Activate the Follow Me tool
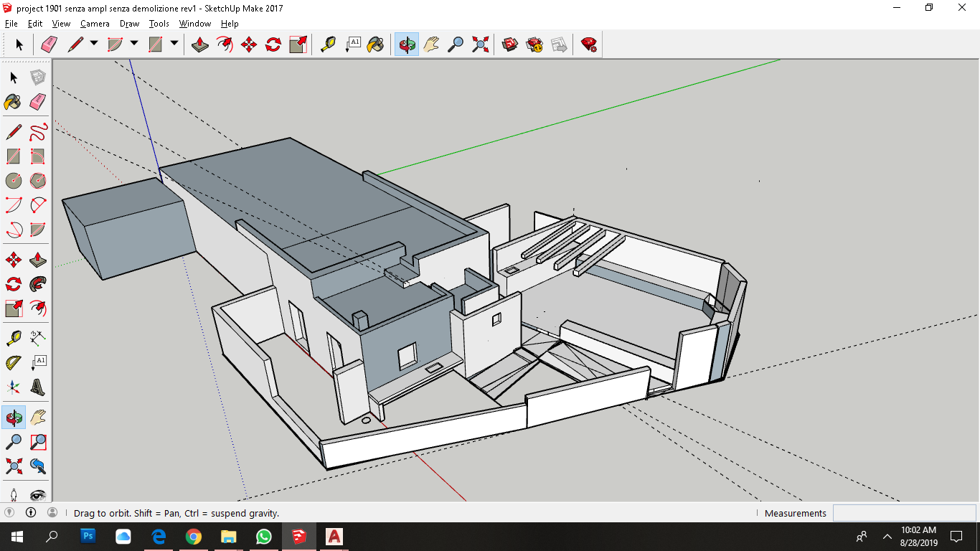The height and width of the screenshot is (551, 980). (x=38, y=283)
